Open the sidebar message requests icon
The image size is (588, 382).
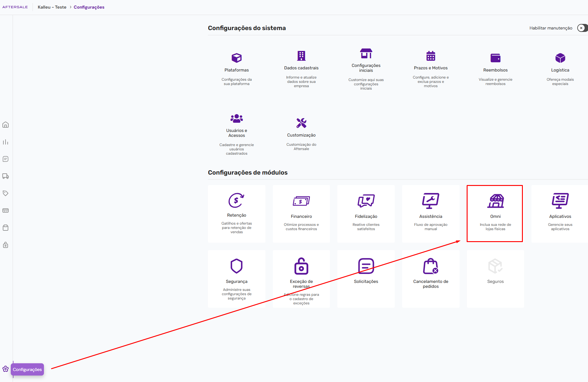[6, 159]
